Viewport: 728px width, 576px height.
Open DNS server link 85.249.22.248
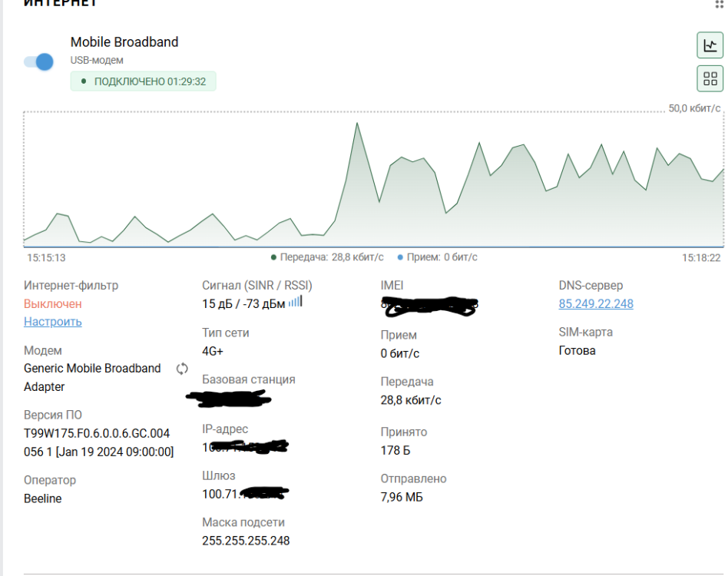(596, 303)
